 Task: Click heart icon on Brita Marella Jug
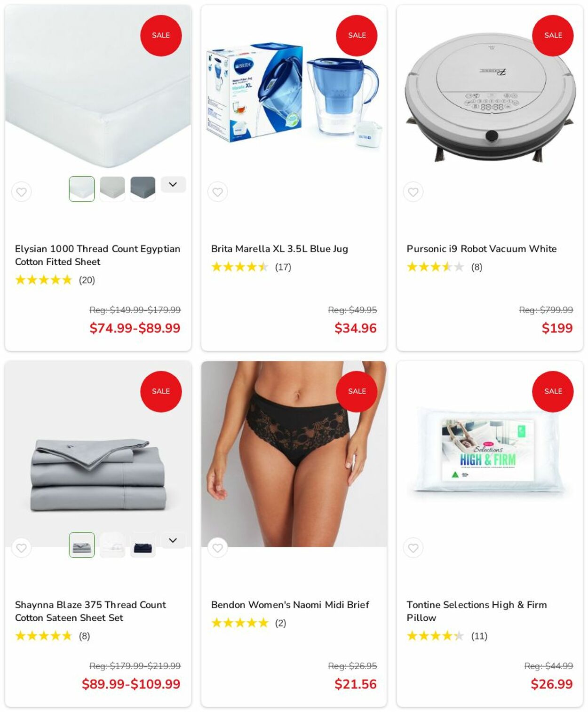[x=217, y=192]
